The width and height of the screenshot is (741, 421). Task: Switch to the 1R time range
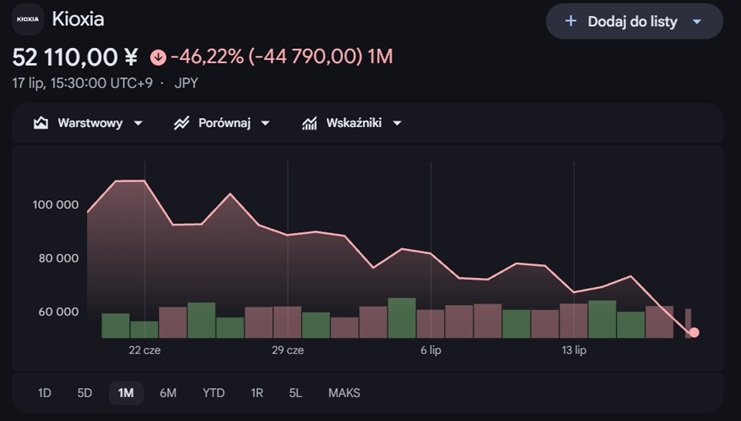257,393
